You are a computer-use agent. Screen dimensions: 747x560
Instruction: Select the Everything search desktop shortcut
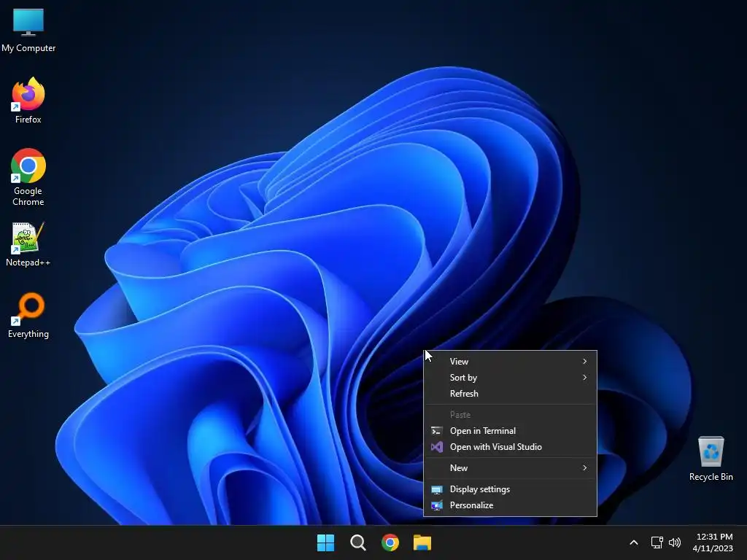(28, 315)
